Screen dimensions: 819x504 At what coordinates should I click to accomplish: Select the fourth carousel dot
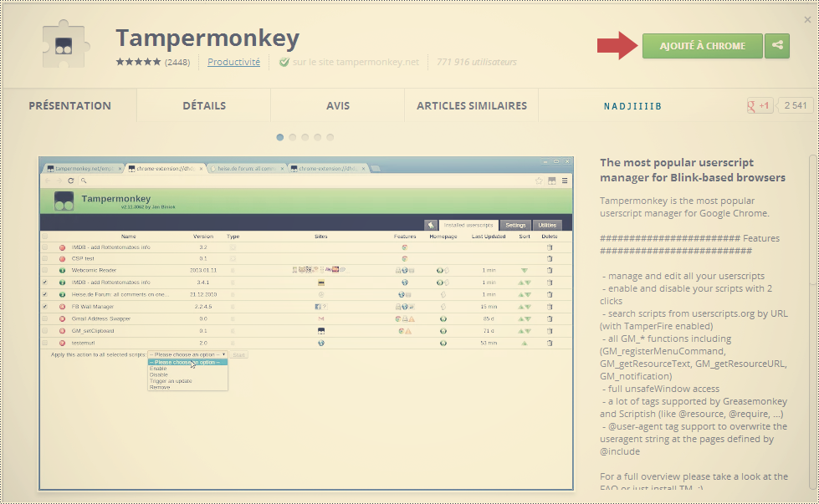pyautogui.click(x=318, y=137)
